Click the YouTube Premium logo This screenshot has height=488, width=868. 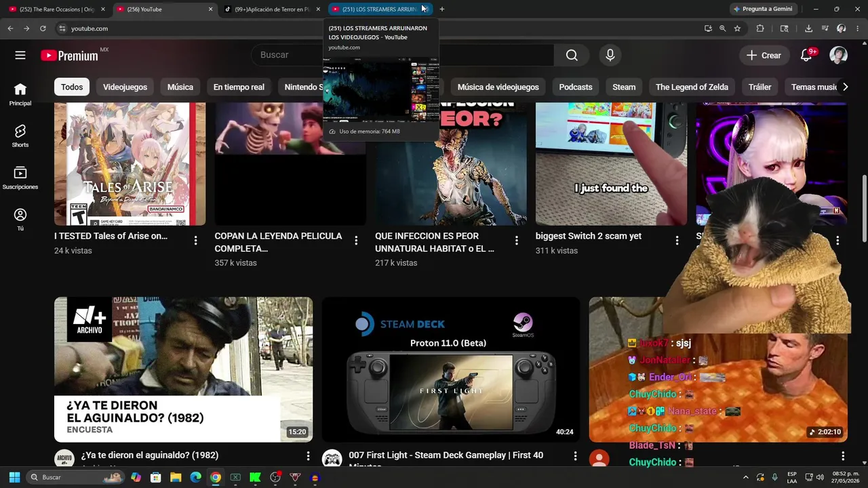point(70,56)
